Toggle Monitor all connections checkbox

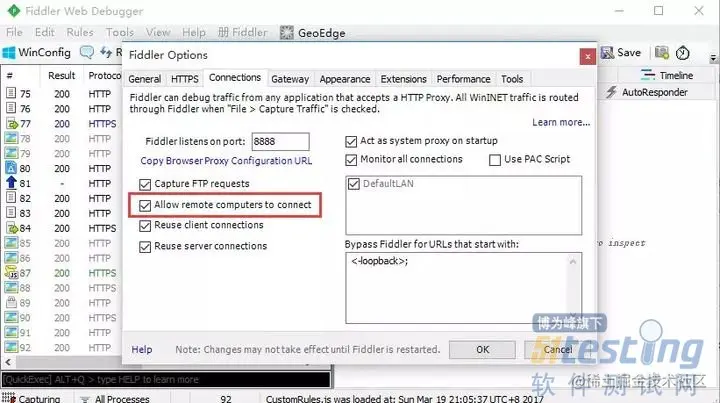[351, 160]
